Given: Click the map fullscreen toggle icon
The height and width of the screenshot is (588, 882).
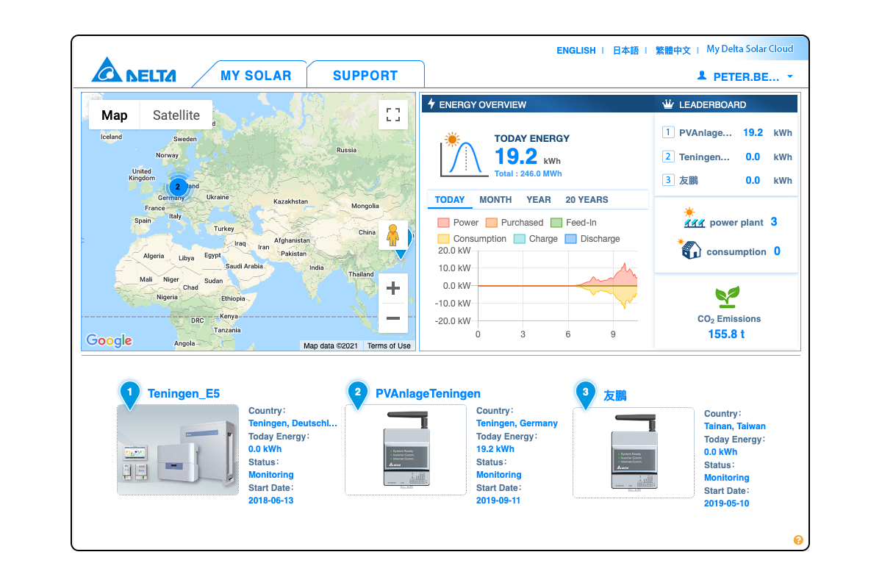Looking at the screenshot, I should coord(393,115).
